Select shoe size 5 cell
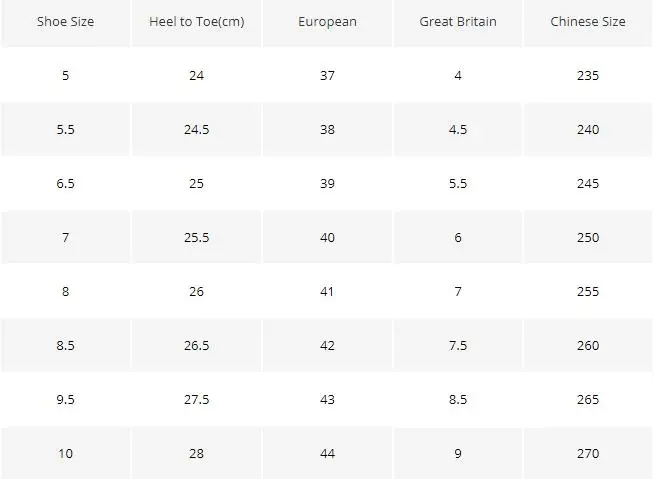654x479 pixels. (65, 76)
